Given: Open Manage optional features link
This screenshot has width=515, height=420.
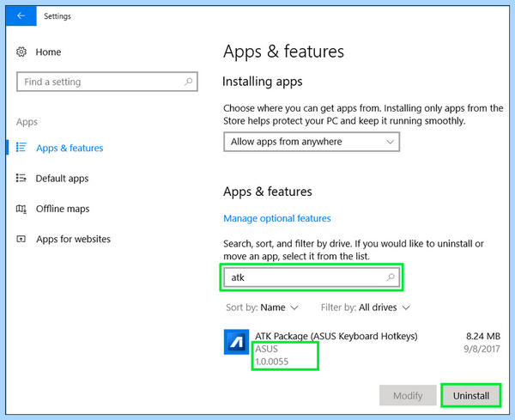Looking at the screenshot, I should (277, 218).
